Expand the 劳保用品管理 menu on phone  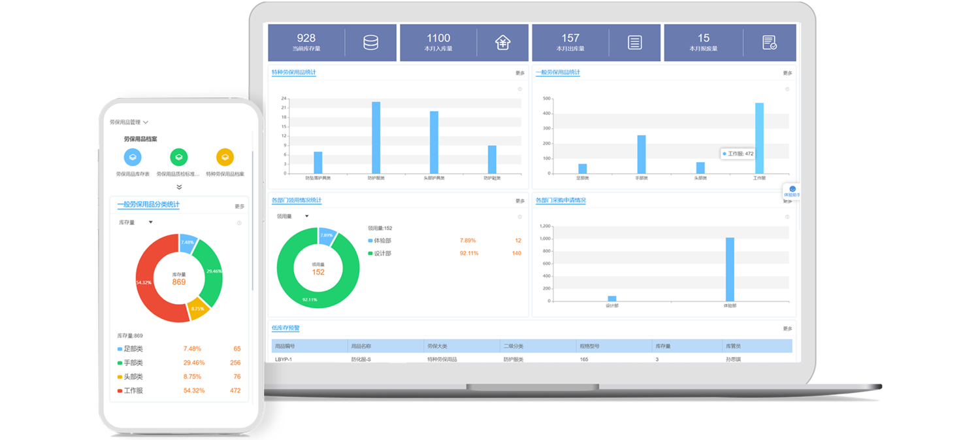click(x=129, y=122)
